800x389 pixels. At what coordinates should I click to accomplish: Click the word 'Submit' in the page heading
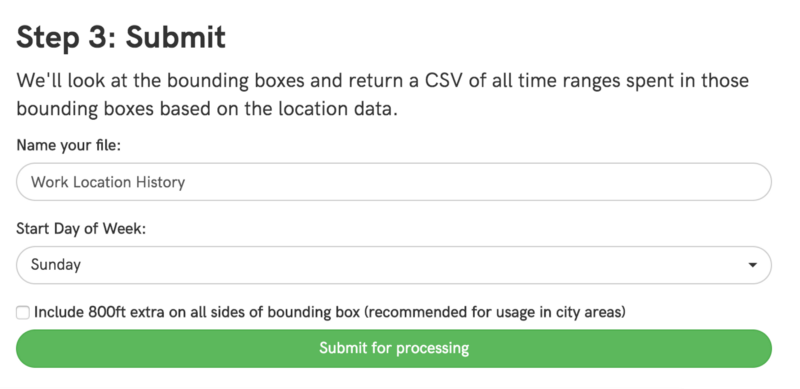pos(176,37)
